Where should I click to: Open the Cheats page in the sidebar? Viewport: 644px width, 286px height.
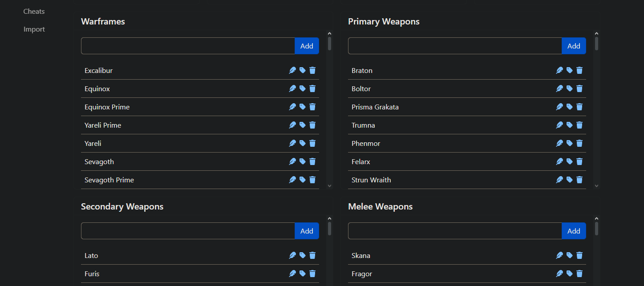pos(34,12)
